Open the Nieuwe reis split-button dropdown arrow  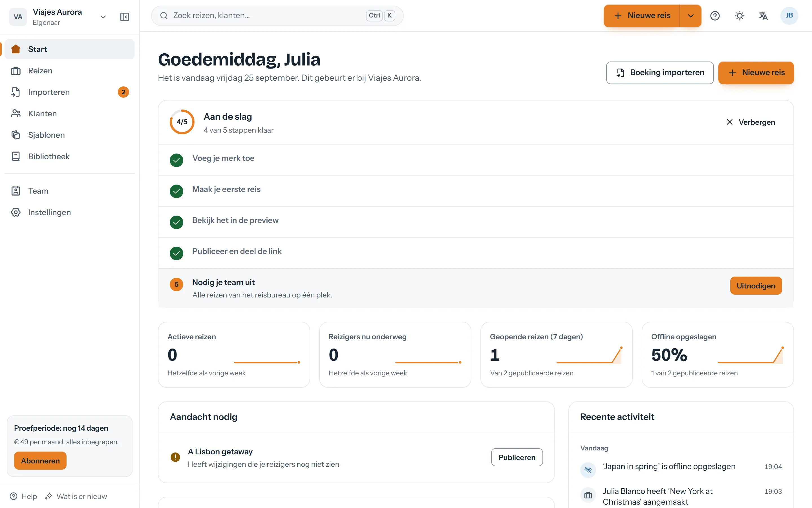[690, 16]
